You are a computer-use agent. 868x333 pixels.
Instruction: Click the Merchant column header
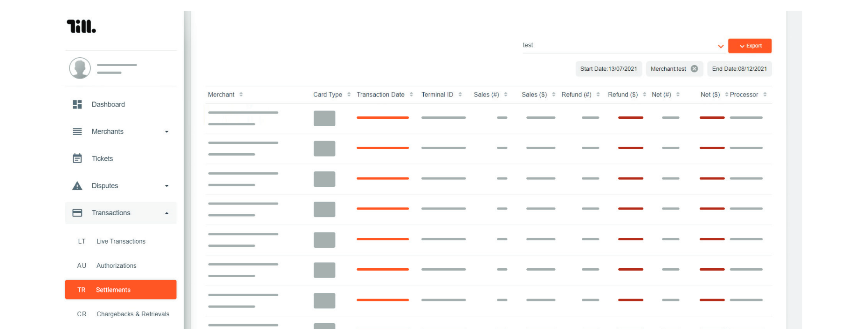point(221,95)
